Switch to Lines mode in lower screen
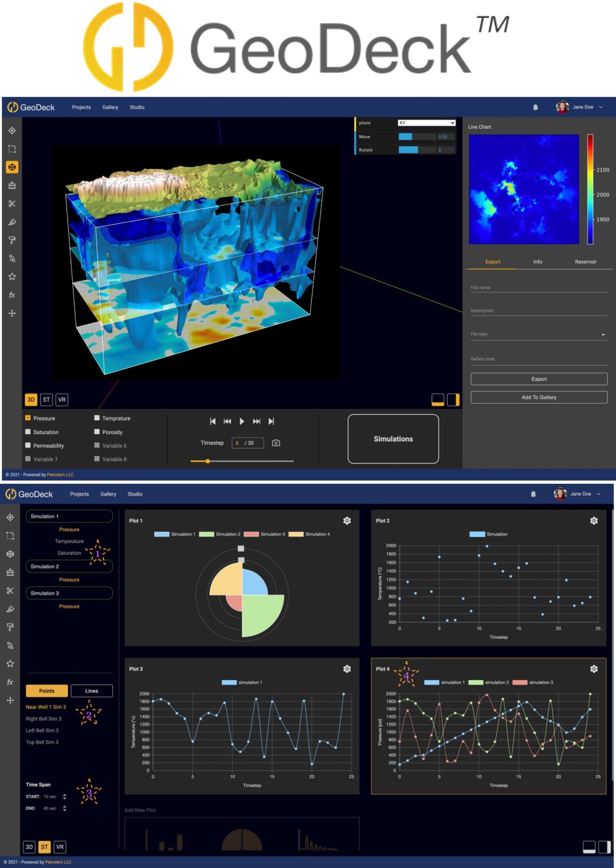The height and width of the screenshot is (868, 616). [x=92, y=691]
